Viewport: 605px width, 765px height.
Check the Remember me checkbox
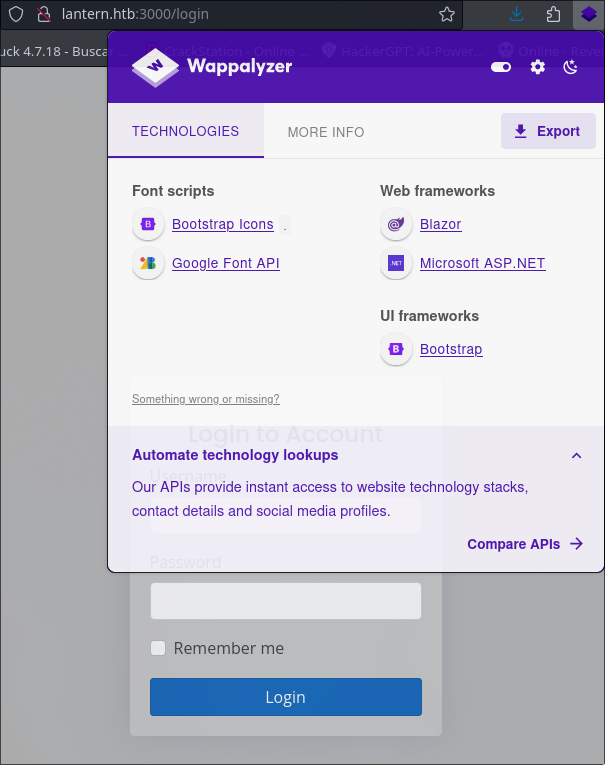pyautogui.click(x=158, y=648)
